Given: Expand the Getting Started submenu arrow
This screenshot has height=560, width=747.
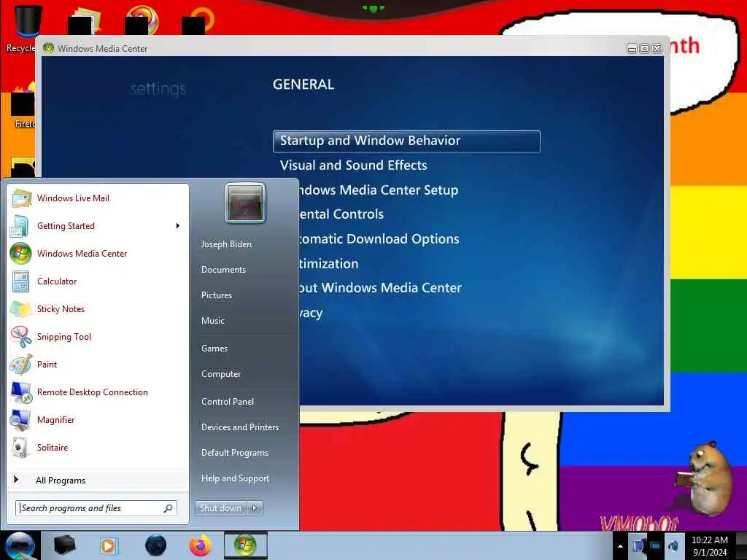Looking at the screenshot, I should (x=178, y=226).
